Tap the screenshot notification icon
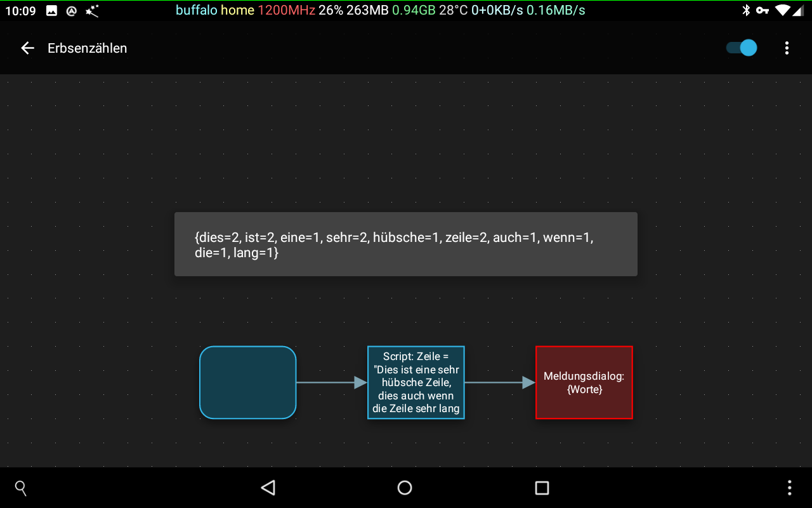Image resolution: width=812 pixels, height=508 pixels. (x=51, y=10)
